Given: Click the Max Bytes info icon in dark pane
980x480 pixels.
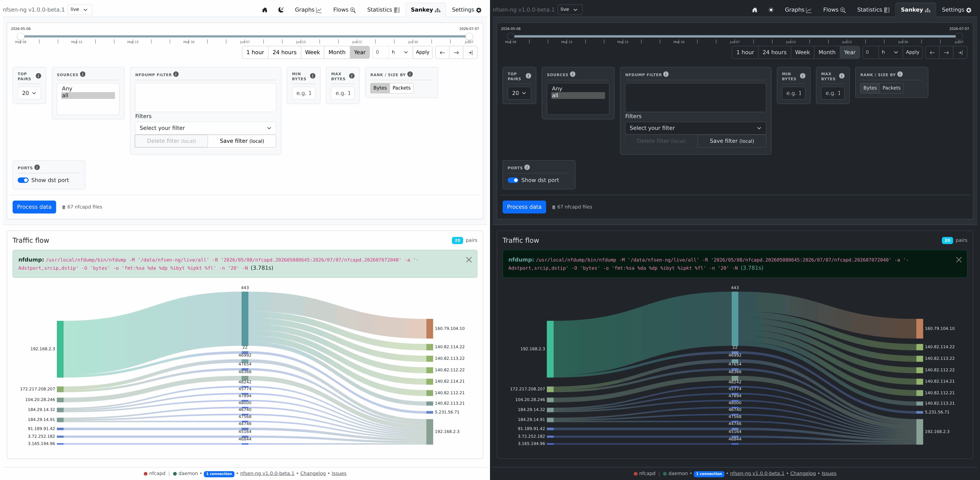Looking at the screenshot, I should (842, 76).
